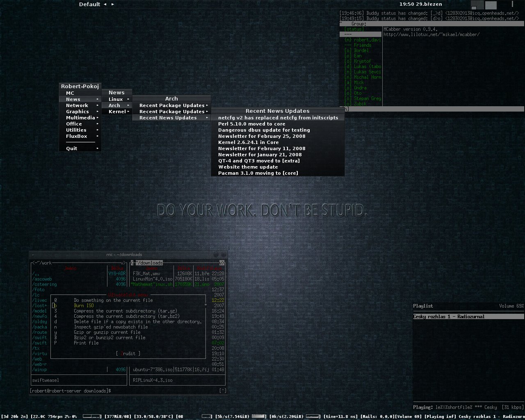Click the [^] indicator in mc command line
The image size is (525, 420).
point(223,391)
